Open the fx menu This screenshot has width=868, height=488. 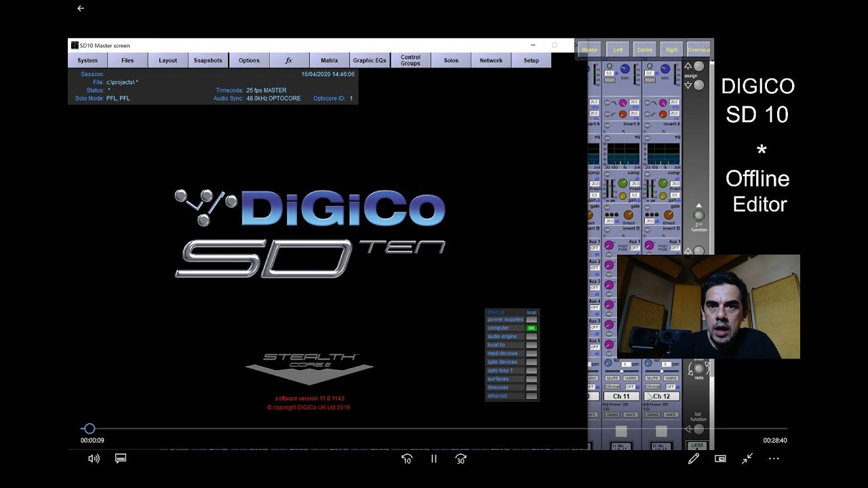point(289,60)
